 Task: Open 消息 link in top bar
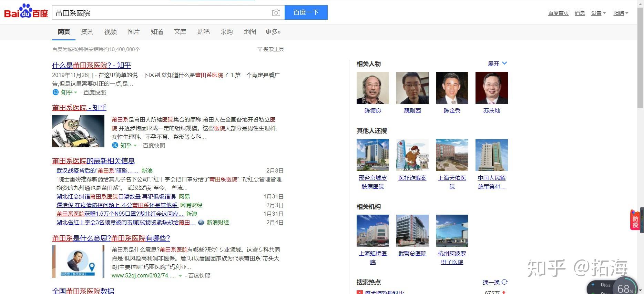580,13
